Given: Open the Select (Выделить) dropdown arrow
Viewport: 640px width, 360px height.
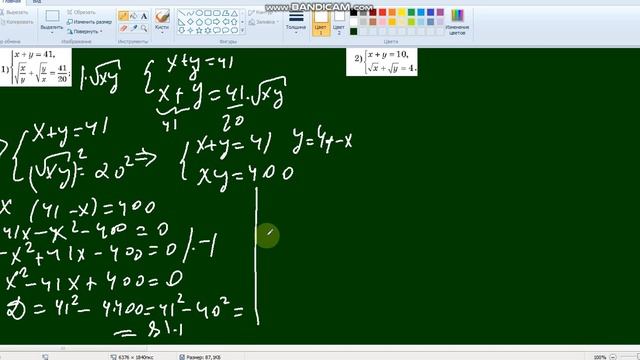Looking at the screenshot, I should point(52,33).
